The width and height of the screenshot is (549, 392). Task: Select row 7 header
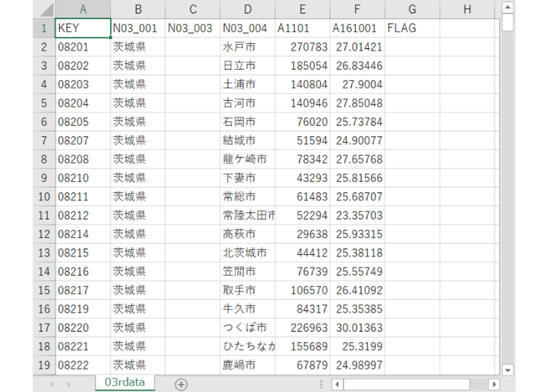coord(44,140)
